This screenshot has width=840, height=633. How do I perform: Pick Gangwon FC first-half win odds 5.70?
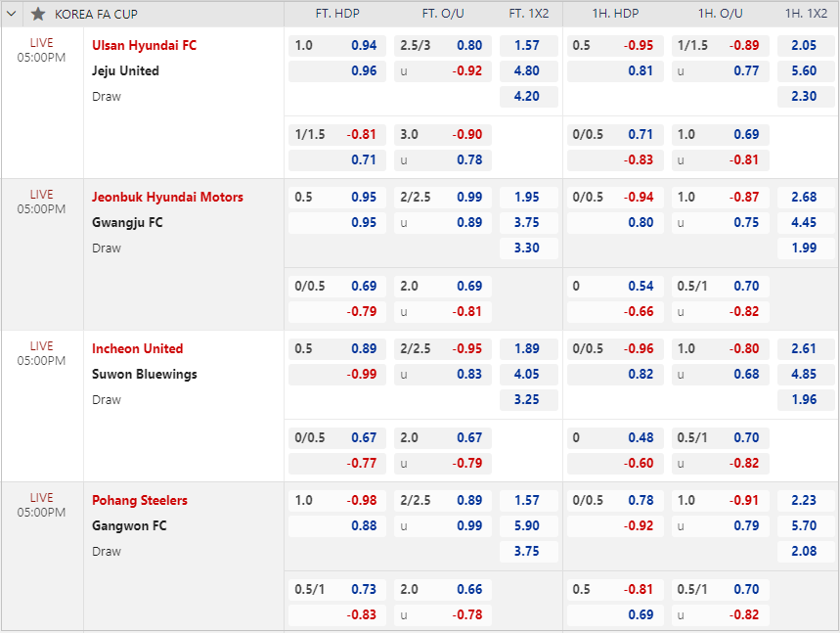(806, 525)
